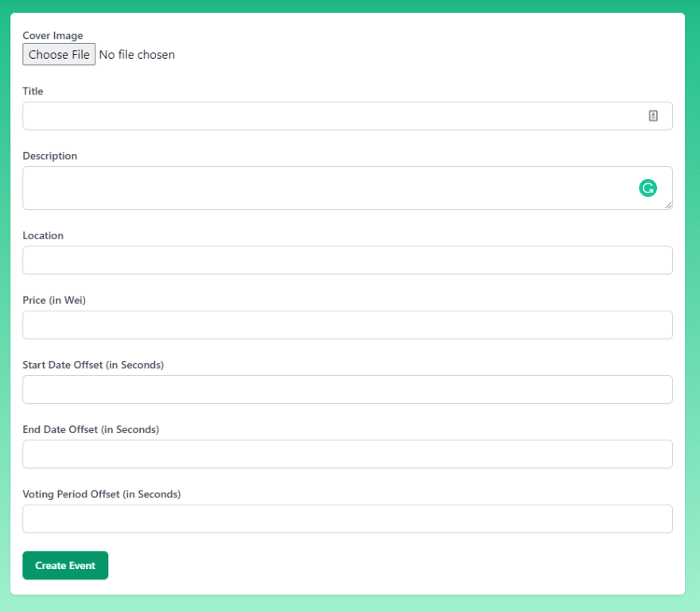Click 'End Date Offset (in Seconds)' label
The image size is (700, 612).
point(91,429)
